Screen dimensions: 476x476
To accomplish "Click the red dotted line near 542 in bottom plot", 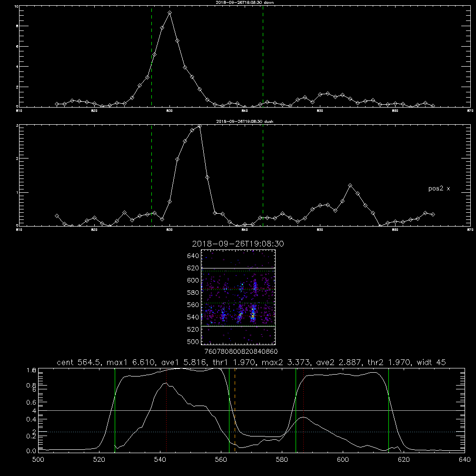I will [x=166, y=410].
